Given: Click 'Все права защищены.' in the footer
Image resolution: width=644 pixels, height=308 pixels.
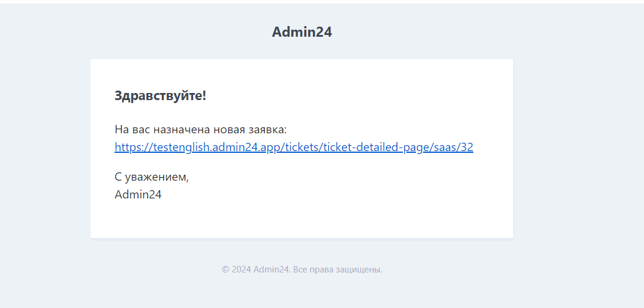Looking at the screenshot, I should pos(338,269).
